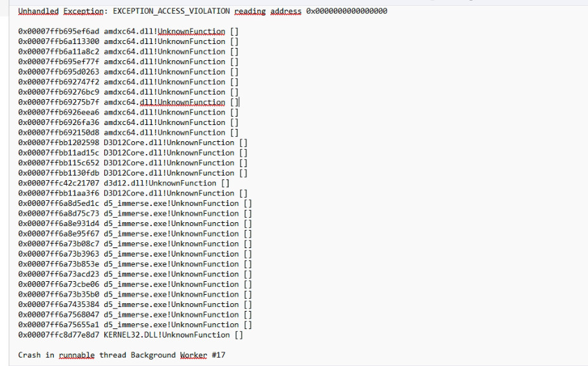Click the underlined word "Unhandled"
This screenshot has height=366, width=588.
point(38,11)
